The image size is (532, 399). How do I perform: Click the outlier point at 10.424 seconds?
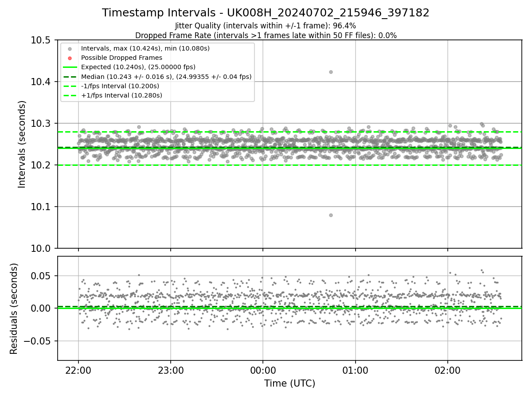click(331, 72)
